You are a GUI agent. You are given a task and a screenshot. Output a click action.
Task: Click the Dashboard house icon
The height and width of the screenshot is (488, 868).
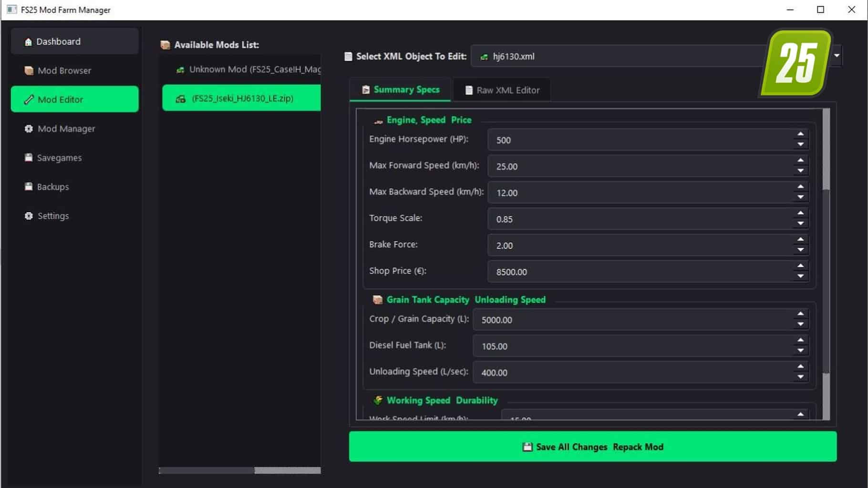click(28, 42)
